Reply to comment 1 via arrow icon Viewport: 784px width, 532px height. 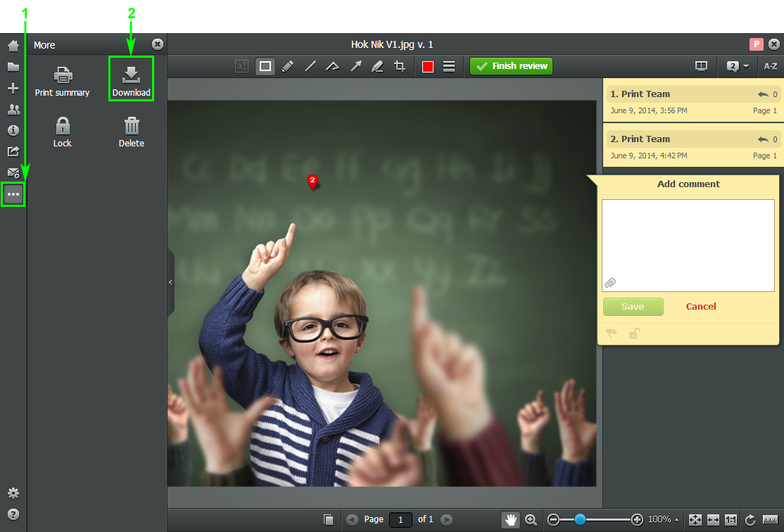coord(763,94)
